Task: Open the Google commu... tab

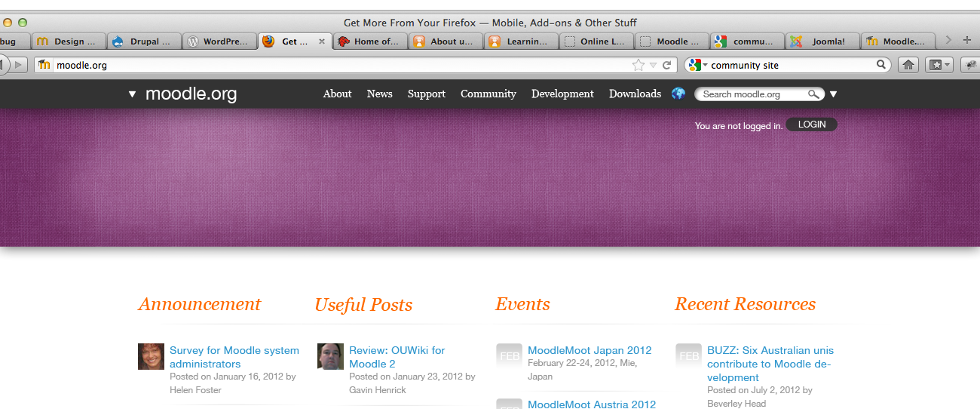Action: click(747, 42)
